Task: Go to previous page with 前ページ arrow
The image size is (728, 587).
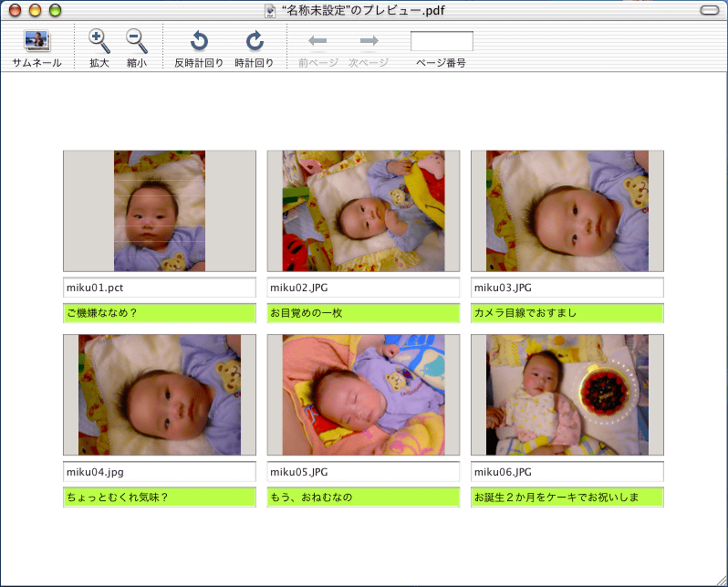Action: (x=318, y=48)
